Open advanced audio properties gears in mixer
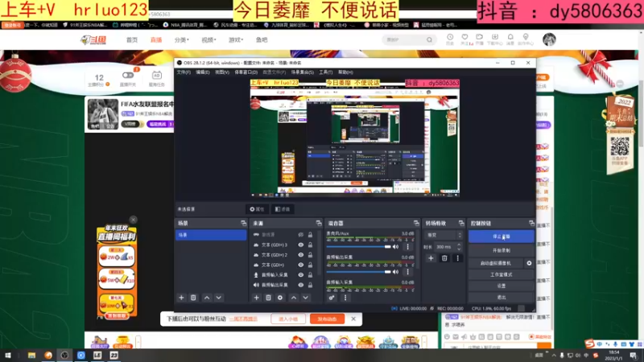The height and width of the screenshot is (362, 644). (332, 298)
